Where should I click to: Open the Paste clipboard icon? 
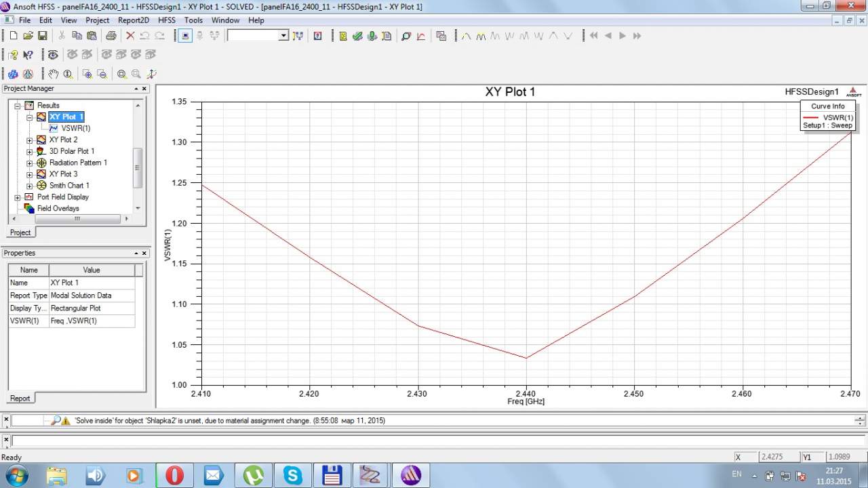click(x=91, y=36)
